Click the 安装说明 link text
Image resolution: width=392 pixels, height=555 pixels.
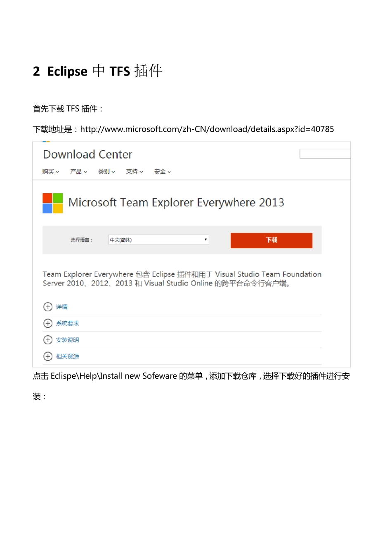click(x=68, y=340)
